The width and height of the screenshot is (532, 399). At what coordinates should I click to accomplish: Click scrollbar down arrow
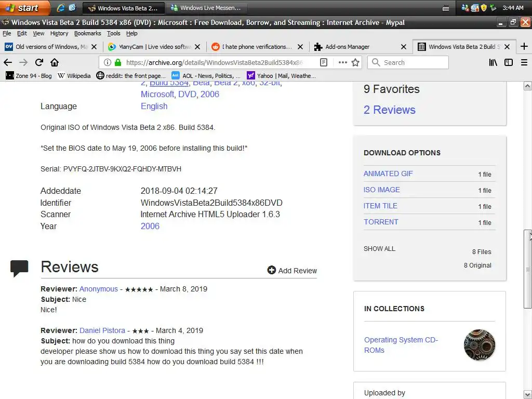(528, 395)
